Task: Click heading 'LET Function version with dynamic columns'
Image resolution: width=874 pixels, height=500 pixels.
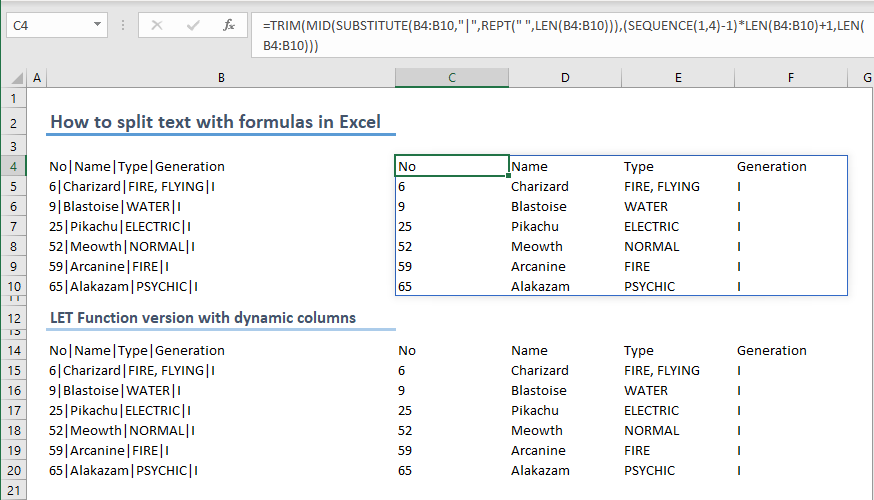Action: (203, 318)
